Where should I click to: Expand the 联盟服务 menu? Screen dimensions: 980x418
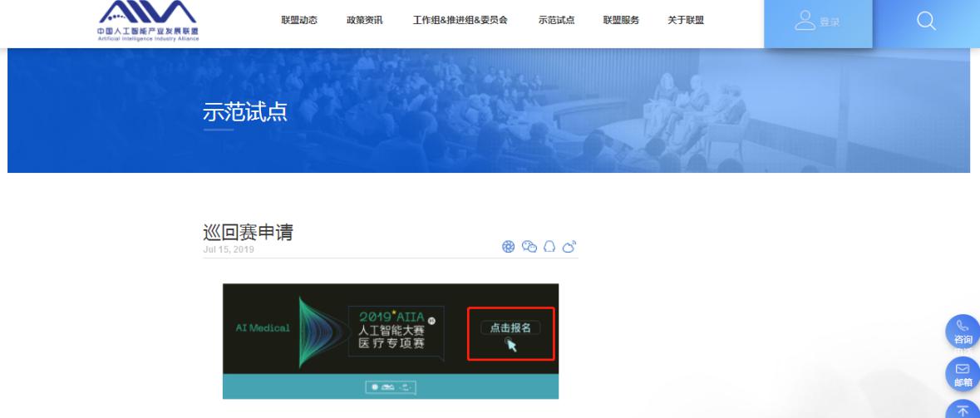tap(621, 20)
